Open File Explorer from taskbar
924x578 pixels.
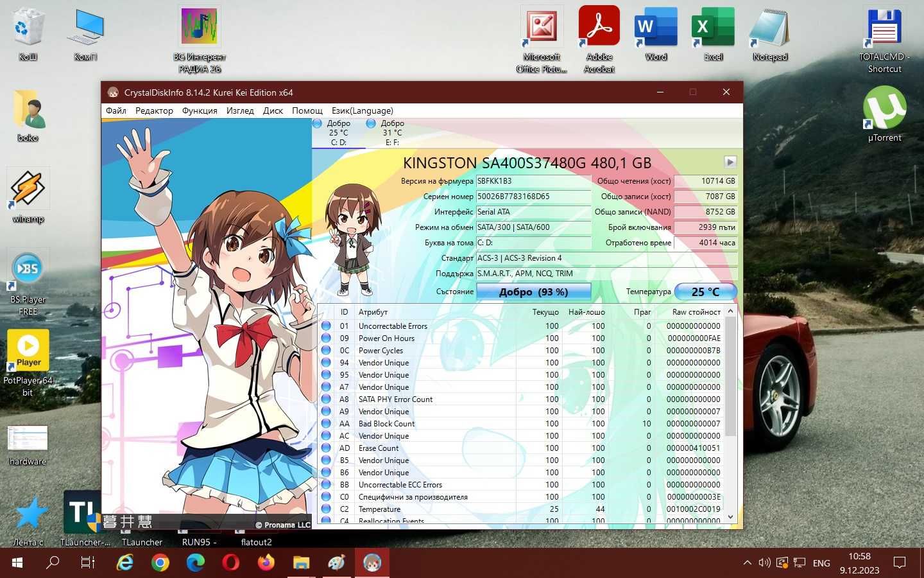click(x=301, y=563)
